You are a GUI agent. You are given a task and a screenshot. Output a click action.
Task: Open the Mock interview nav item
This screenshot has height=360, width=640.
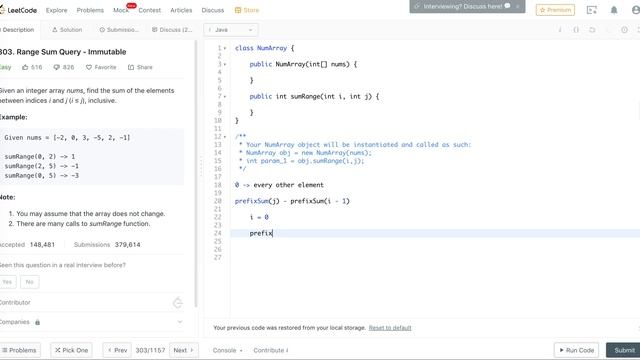click(x=121, y=10)
